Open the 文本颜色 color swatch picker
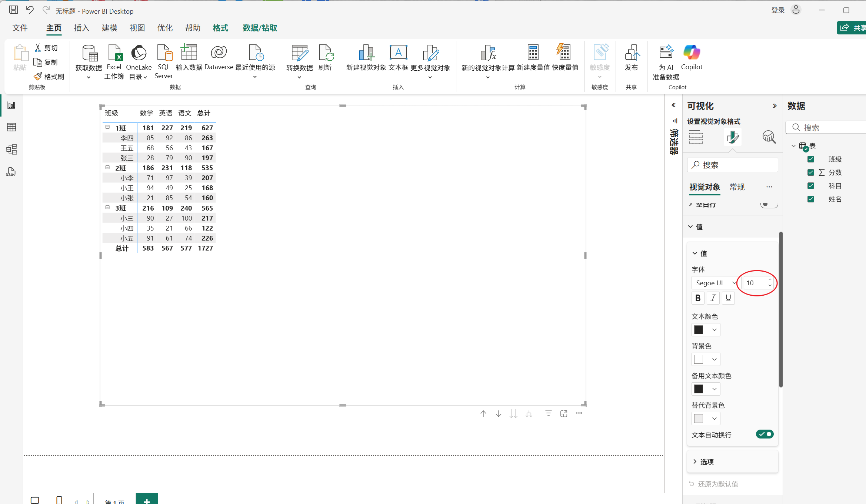The image size is (866, 504). pos(706,330)
